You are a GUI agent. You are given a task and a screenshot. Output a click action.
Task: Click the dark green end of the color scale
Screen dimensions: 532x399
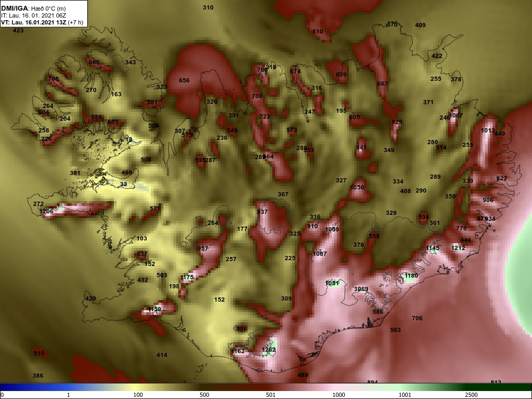(499, 387)
